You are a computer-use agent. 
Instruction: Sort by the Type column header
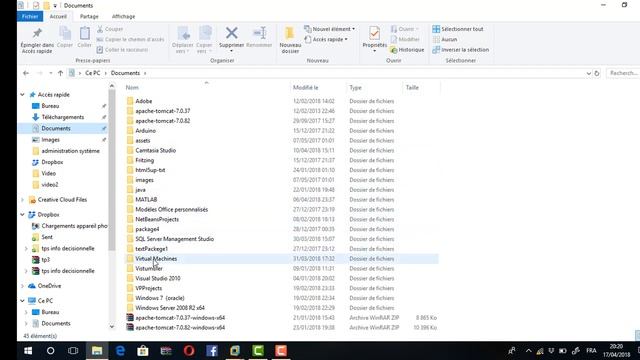tap(375, 87)
